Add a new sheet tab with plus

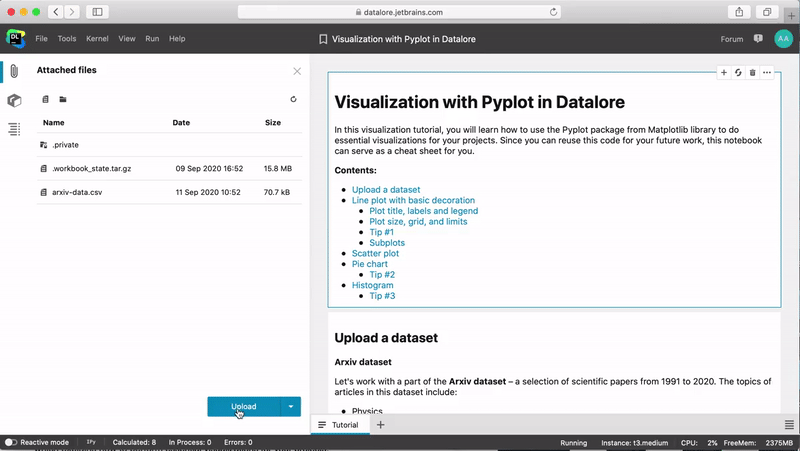coord(380,424)
